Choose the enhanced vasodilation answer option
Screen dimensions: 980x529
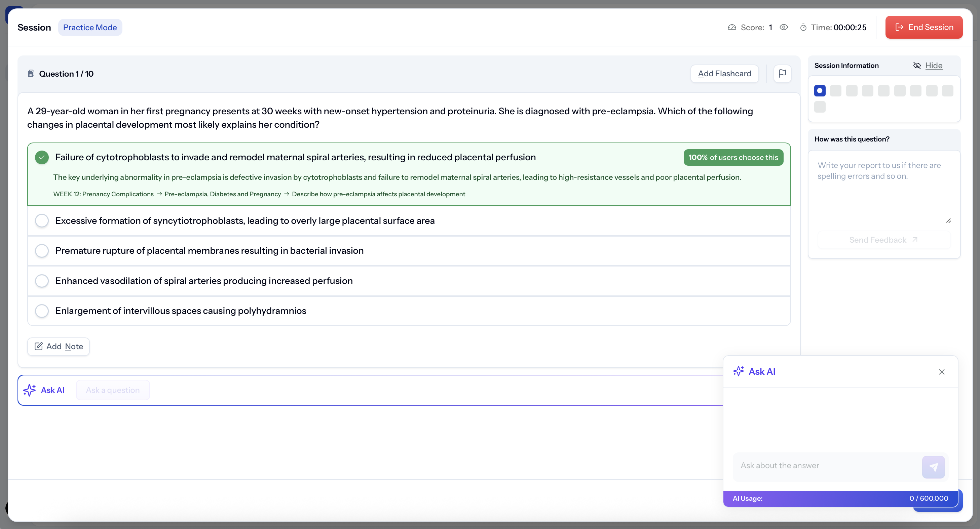coord(42,281)
